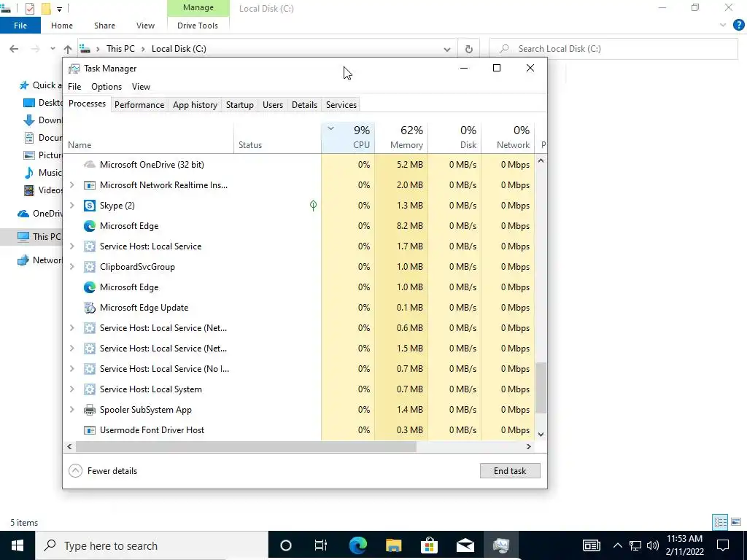Click the Microsoft Edge Update icon
This screenshot has width=747, height=560.
pos(90,308)
